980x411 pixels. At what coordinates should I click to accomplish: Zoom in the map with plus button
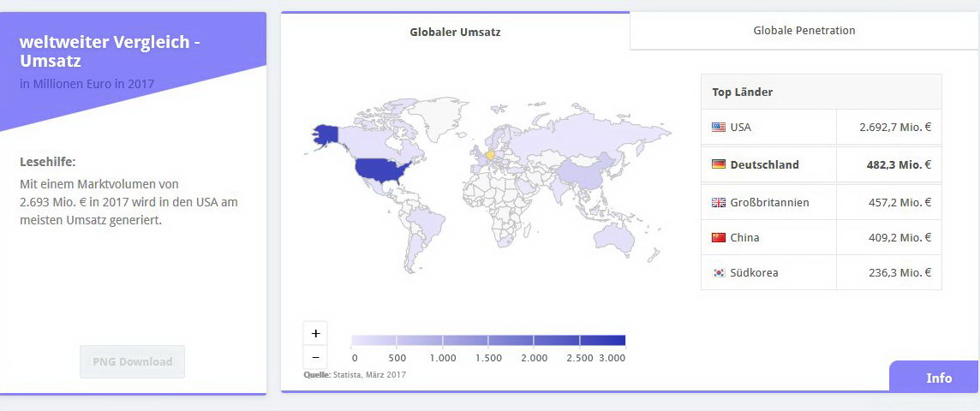pos(315,333)
